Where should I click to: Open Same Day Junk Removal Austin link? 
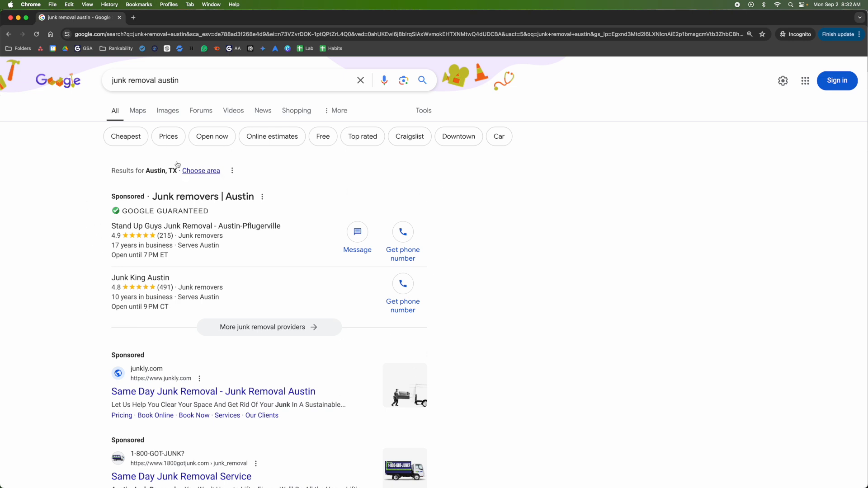[213, 392]
